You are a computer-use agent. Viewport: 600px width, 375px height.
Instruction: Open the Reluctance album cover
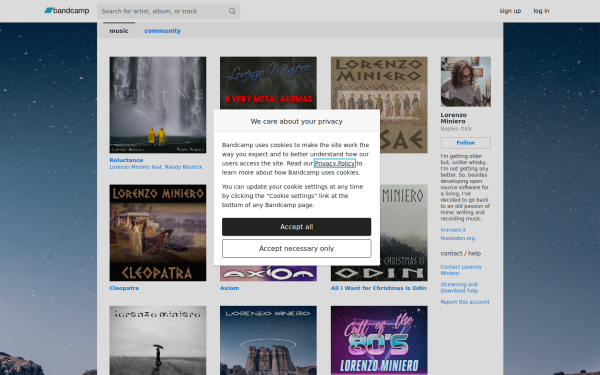tap(158, 105)
